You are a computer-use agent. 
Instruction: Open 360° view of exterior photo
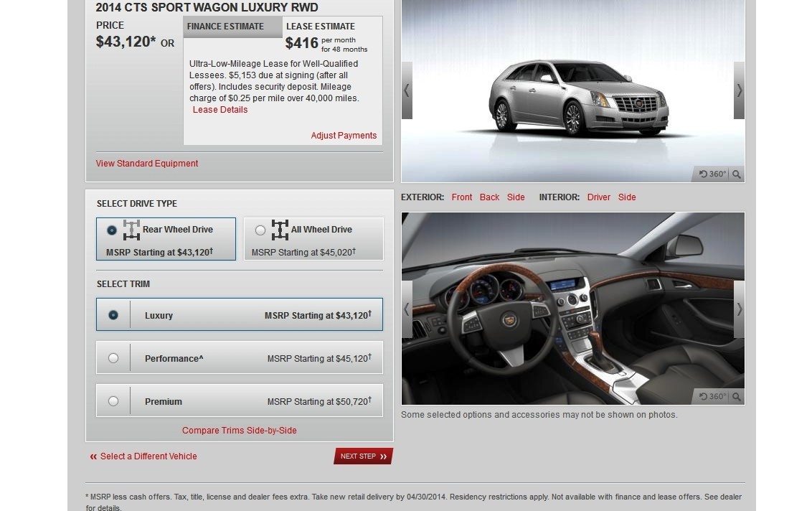pyautogui.click(x=712, y=174)
